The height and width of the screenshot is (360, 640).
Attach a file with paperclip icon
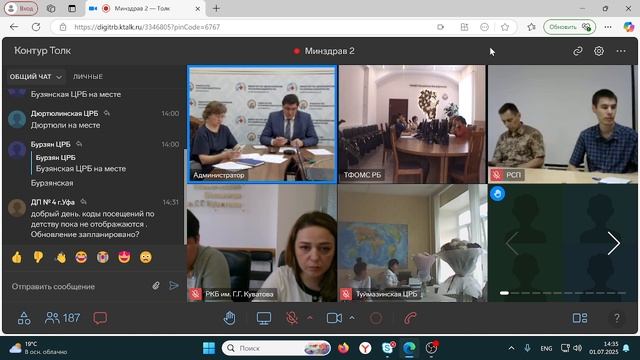(x=156, y=286)
